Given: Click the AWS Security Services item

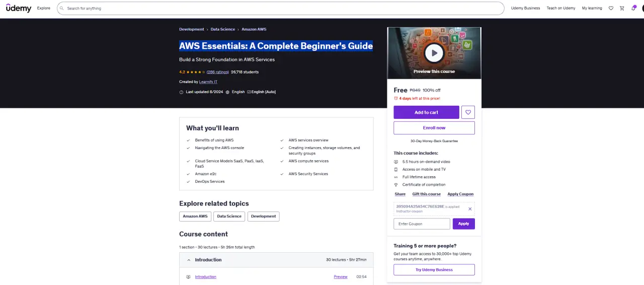Looking at the screenshot, I should click(308, 174).
